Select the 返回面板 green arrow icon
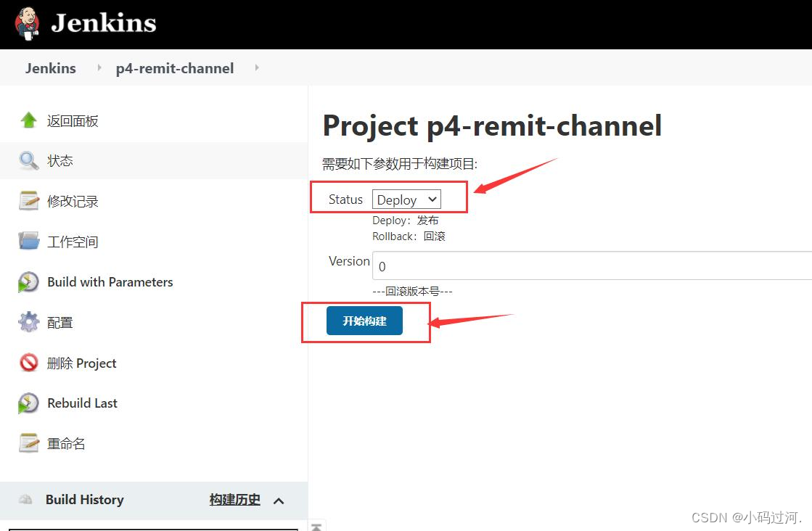This screenshot has width=812, height=531. [28, 120]
